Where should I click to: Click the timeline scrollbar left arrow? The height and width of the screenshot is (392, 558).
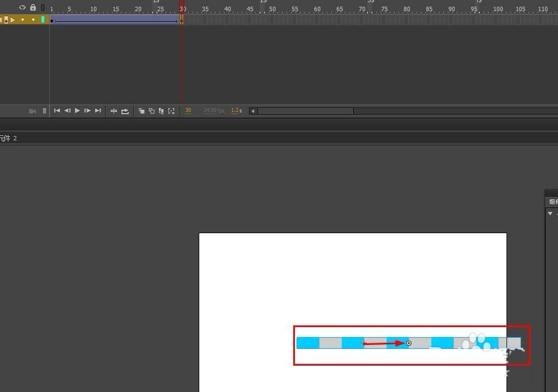pyautogui.click(x=253, y=111)
